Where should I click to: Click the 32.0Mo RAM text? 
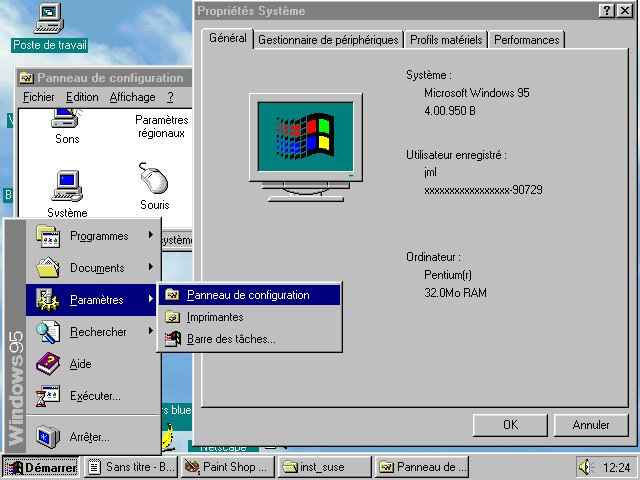(x=455, y=293)
